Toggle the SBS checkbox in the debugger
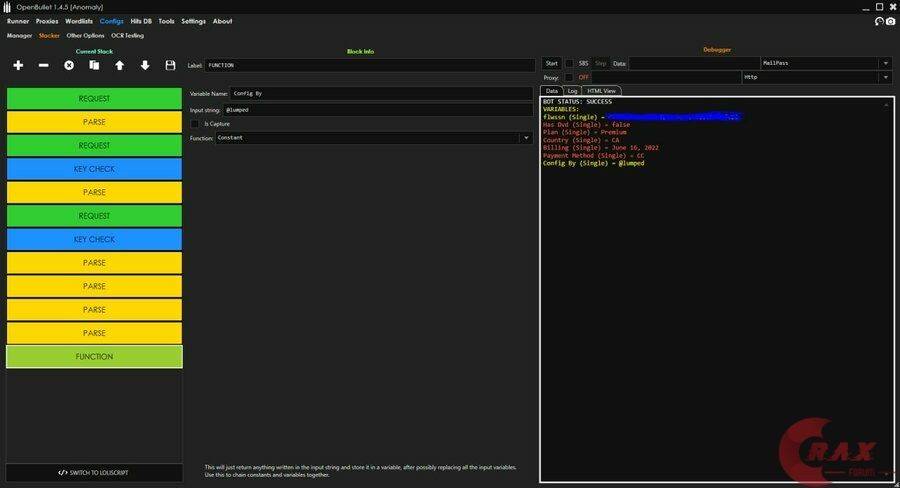900x488 pixels. (569, 63)
